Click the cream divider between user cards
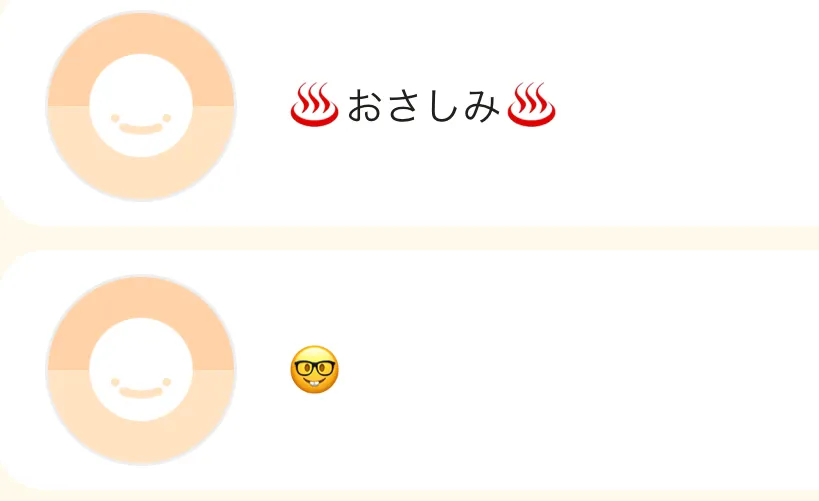The height and width of the screenshot is (501, 819). click(410, 238)
